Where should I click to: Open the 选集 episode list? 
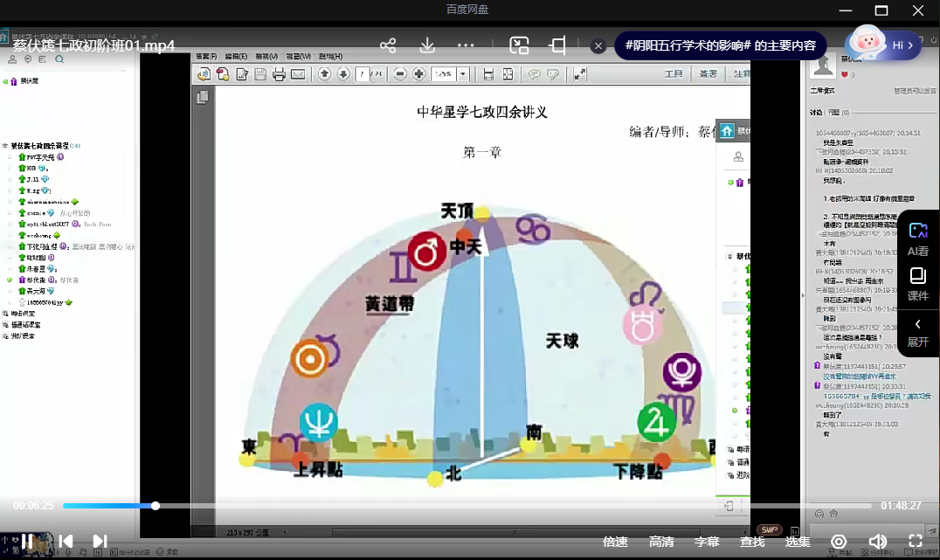[x=798, y=542]
